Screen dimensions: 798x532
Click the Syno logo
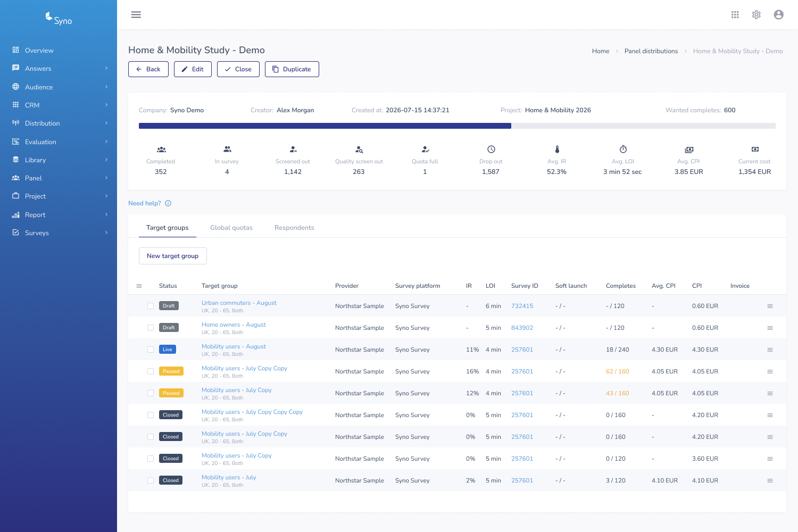[59, 19]
